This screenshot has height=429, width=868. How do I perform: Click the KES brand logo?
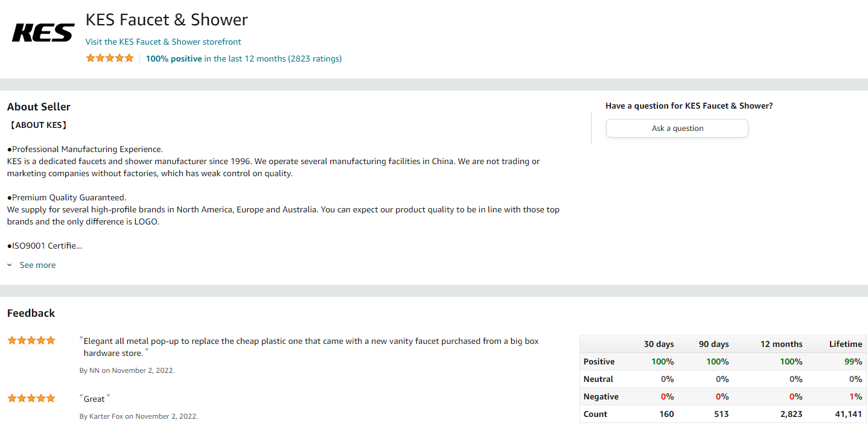click(x=43, y=33)
